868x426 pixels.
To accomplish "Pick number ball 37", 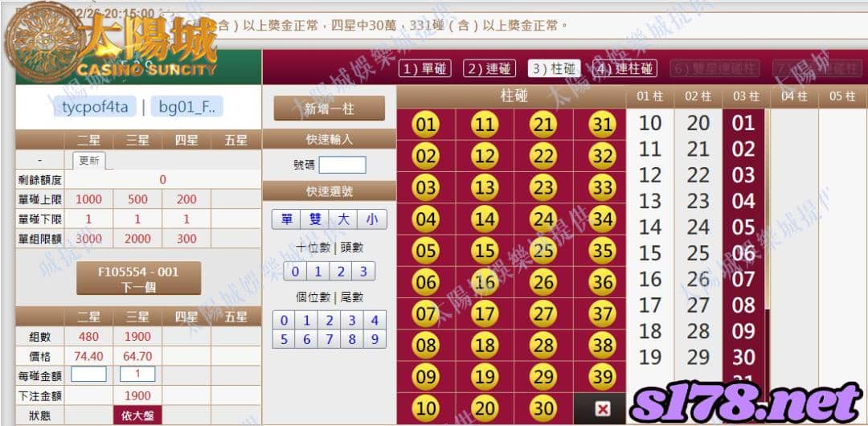I will (x=602, y=314).
